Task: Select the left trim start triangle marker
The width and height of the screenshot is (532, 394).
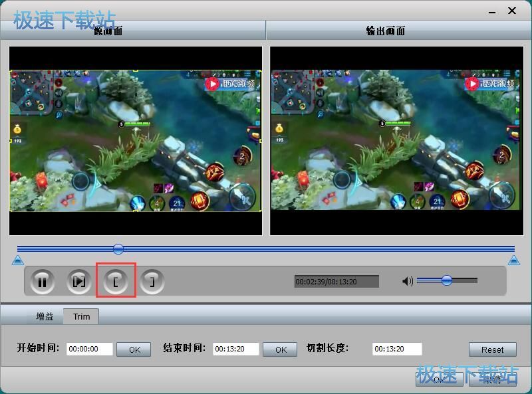Action: [x=18, y=260]
